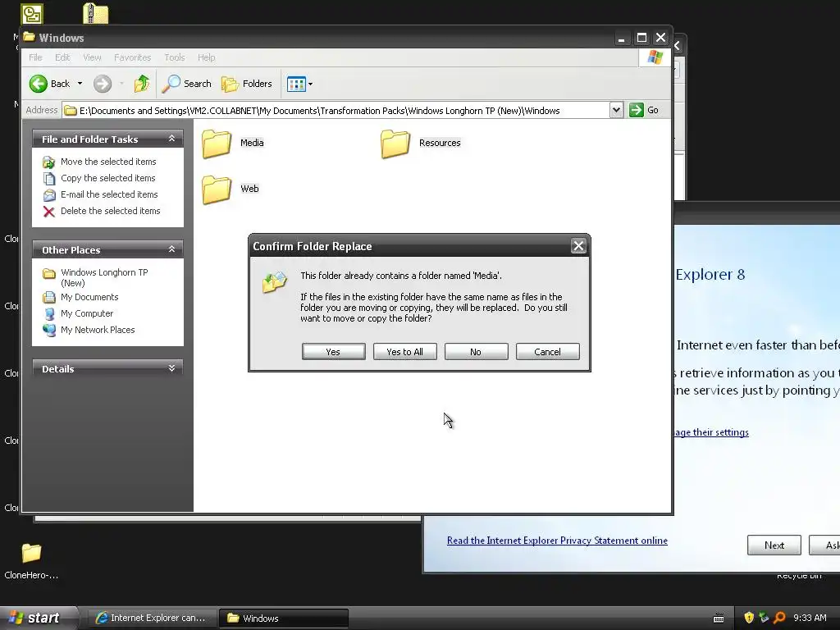Select the Media folder icon

[x=217, y=144]
